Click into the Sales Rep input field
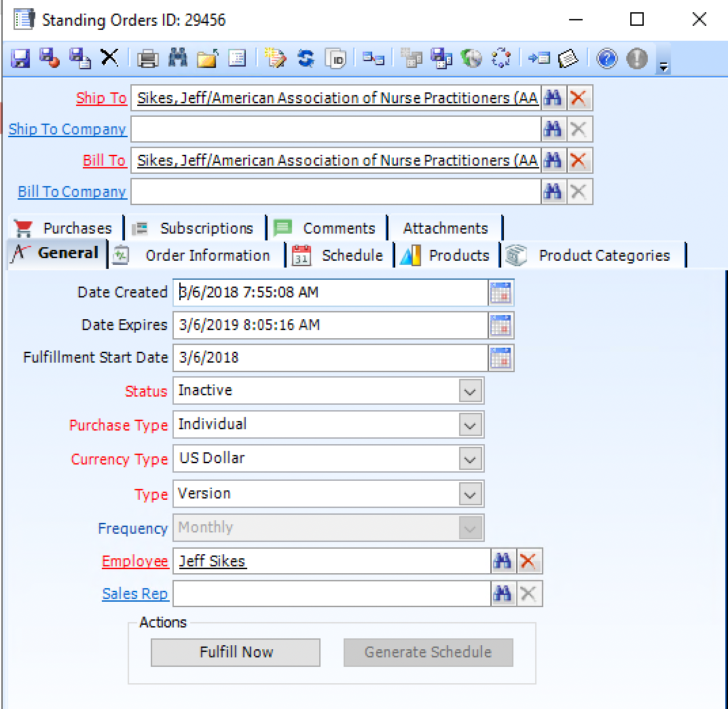Image resolution: width=728 pixels, height=709 pixels. 331,594
